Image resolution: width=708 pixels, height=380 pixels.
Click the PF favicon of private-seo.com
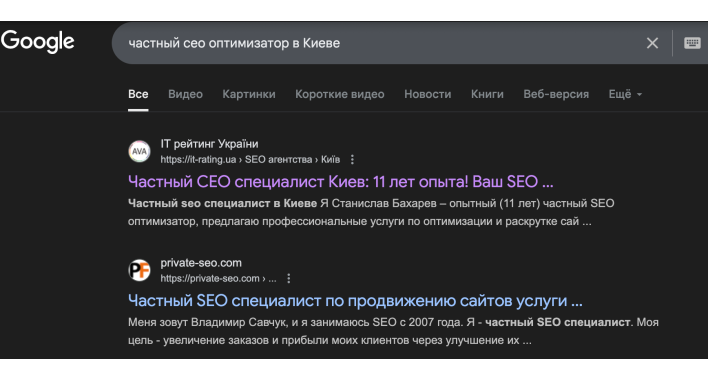tap(139, 270)
